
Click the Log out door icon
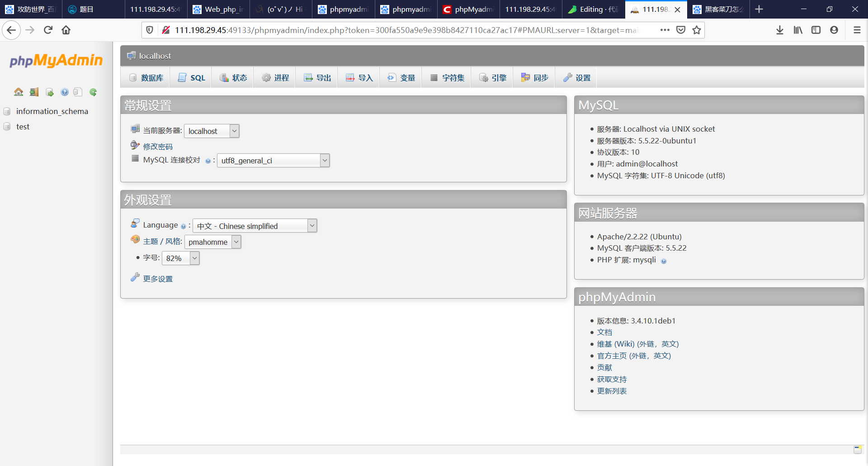click(x=34, y=92)
